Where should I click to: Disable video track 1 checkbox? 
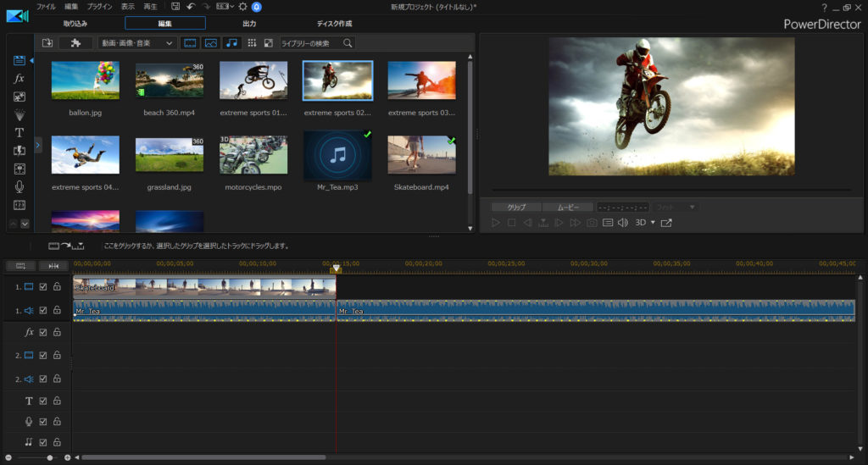tap(43, 287)
